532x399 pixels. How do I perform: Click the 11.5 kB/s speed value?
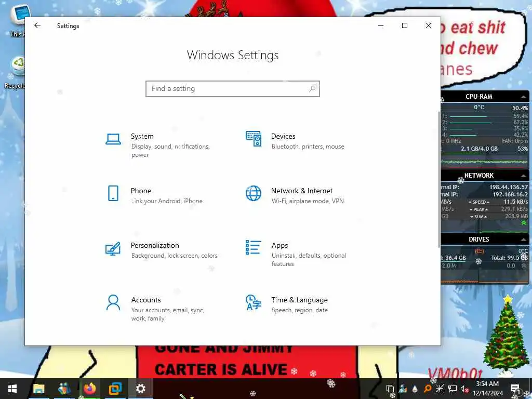[x=515, y=202]
